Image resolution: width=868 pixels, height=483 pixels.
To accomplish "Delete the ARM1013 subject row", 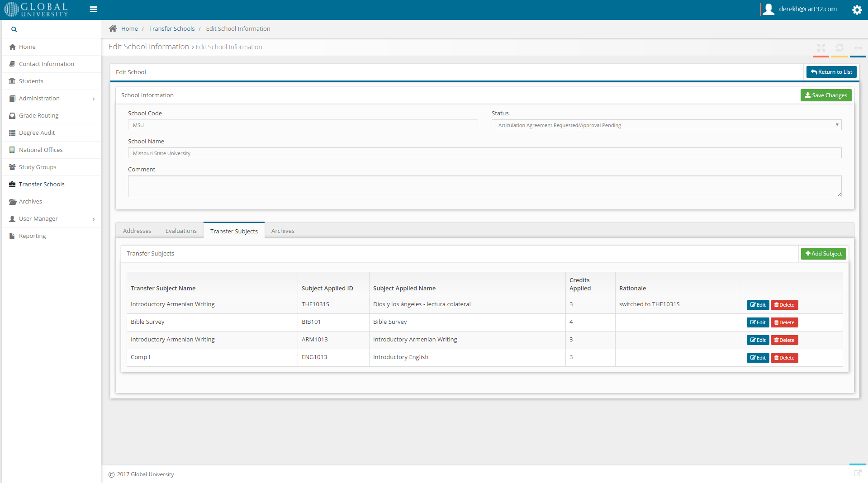I will coord(784,340).
